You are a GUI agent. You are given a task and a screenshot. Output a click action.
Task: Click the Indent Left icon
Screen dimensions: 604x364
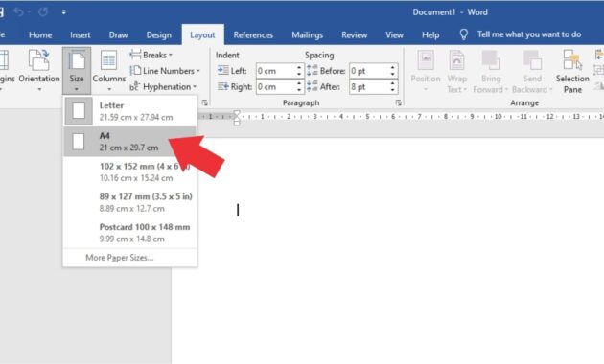(223, 71)
